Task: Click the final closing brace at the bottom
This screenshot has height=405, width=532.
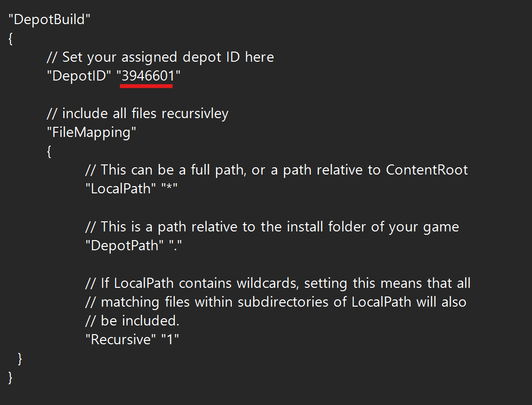Action: [10, 378]
